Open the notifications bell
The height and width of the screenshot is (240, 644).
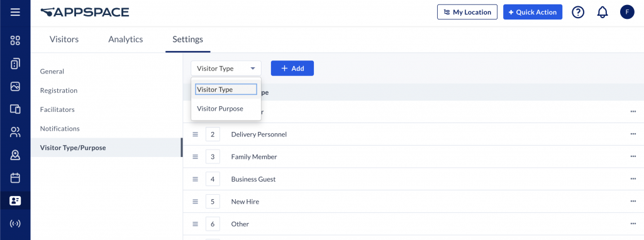tap(602, 13)
